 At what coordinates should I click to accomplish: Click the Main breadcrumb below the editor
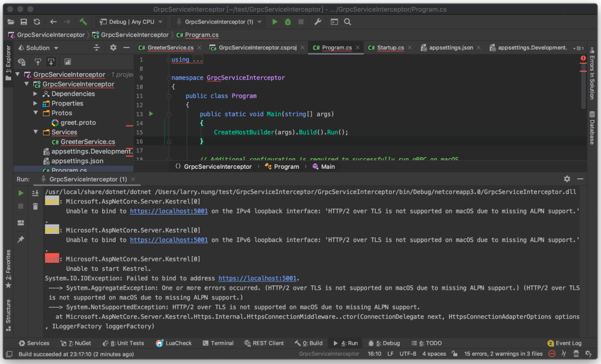pos(323,166)
